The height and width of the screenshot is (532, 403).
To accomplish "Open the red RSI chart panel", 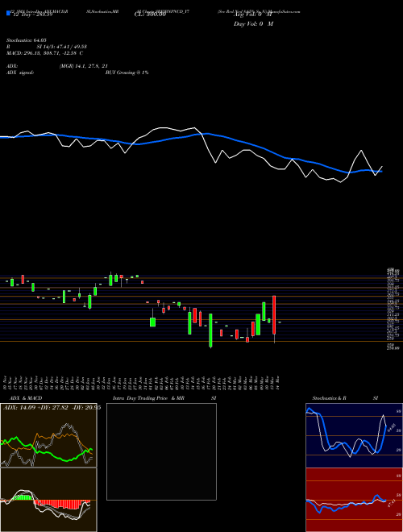I will 354,500.
